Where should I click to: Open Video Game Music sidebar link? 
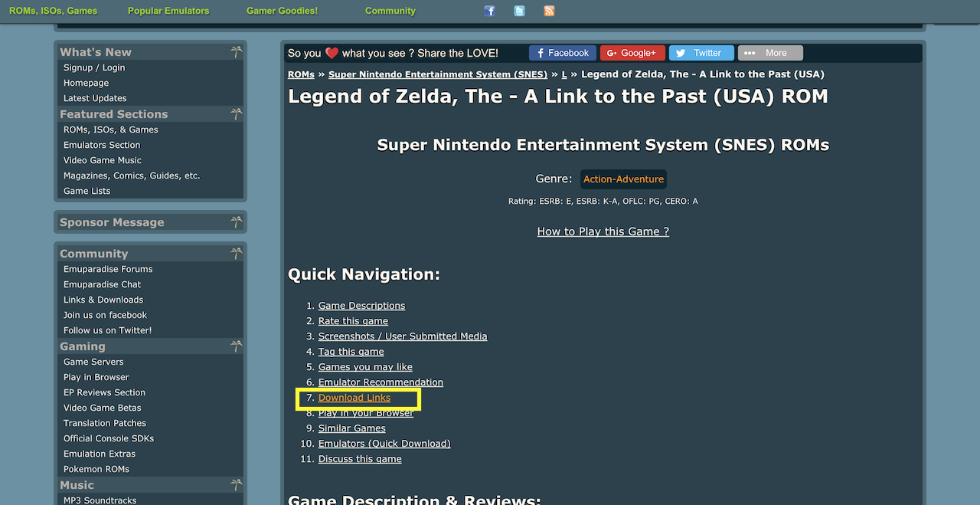coord(103,160)
